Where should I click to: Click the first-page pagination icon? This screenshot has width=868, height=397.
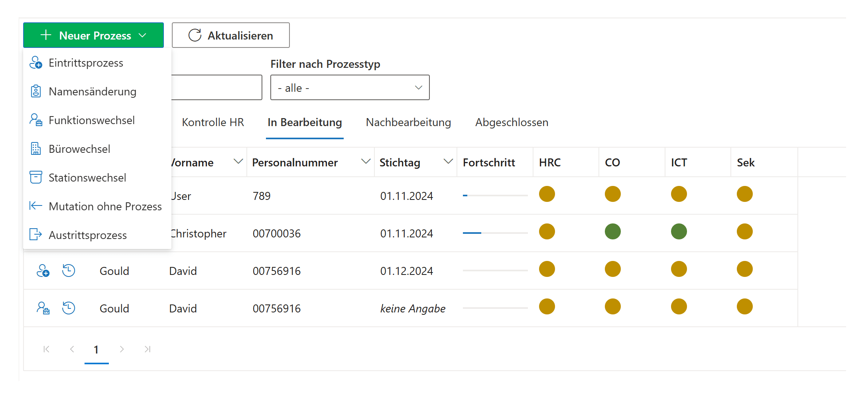coord(46,349)
